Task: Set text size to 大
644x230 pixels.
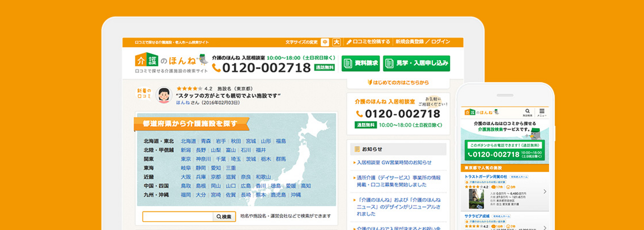Action: click(x=336, y=42)
